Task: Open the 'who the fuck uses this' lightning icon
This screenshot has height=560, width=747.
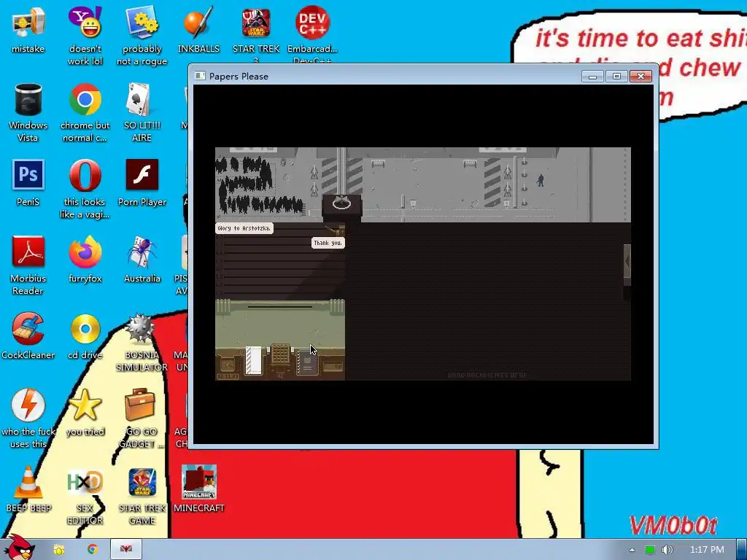Action: tap(28, 405)
